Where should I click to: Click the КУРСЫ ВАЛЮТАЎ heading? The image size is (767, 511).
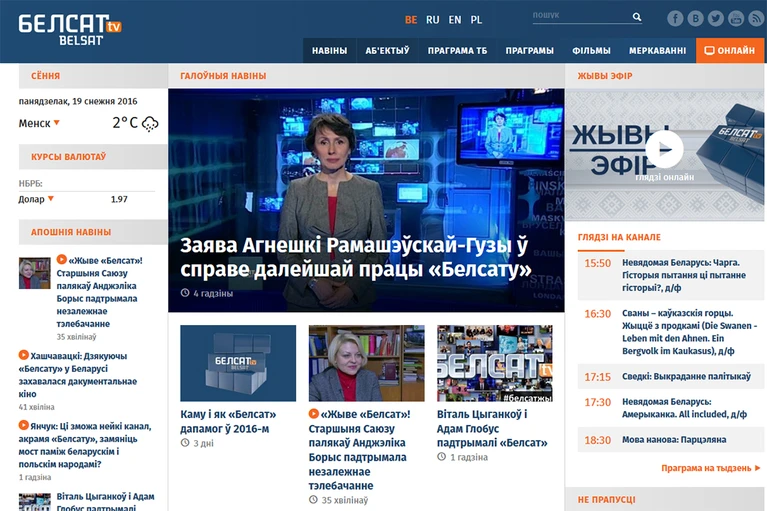coord(68,157)
